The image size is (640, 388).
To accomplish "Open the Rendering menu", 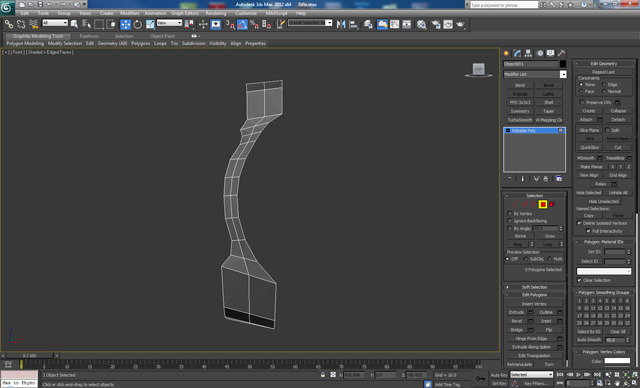I will click(x=216, y=13).
